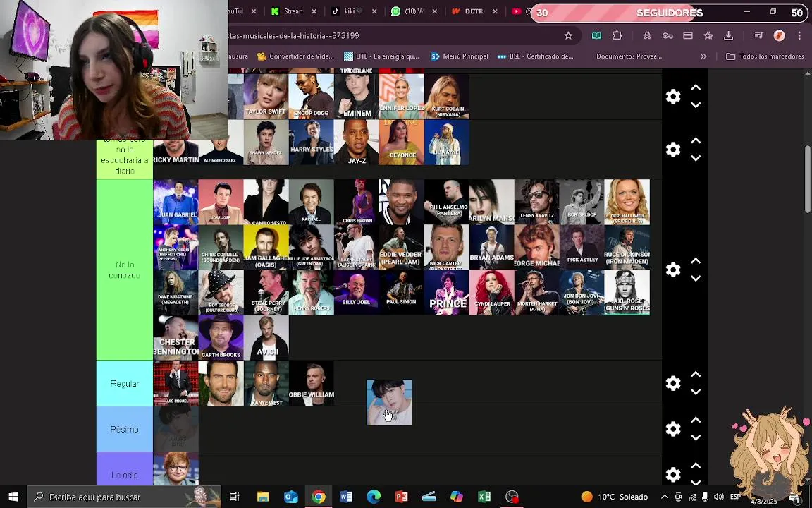Move the 'No lo conozco' tier down
The image size is (812, 508).
click(696, 279)
